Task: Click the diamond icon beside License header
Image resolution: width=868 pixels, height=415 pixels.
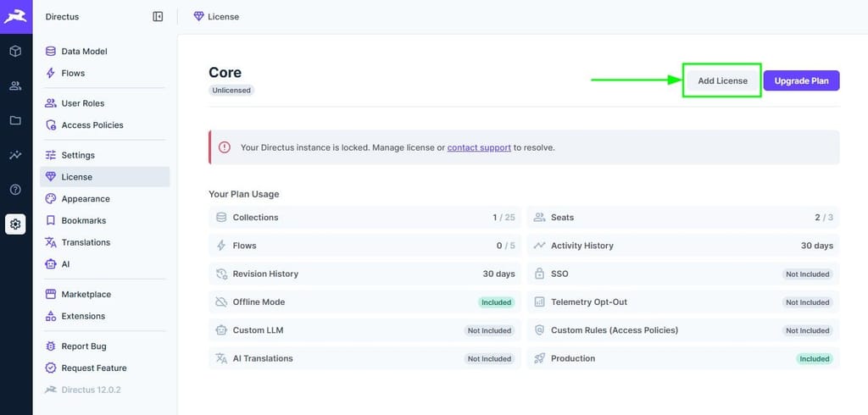Action: pos(198,17)
